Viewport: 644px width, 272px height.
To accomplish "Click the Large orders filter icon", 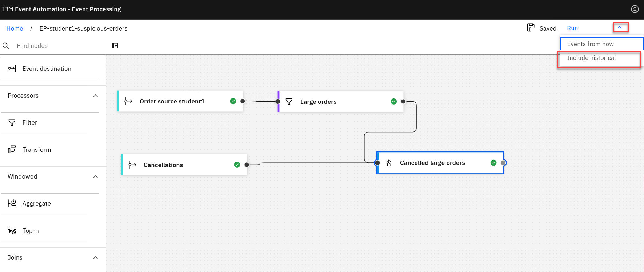I will (289, 102).
